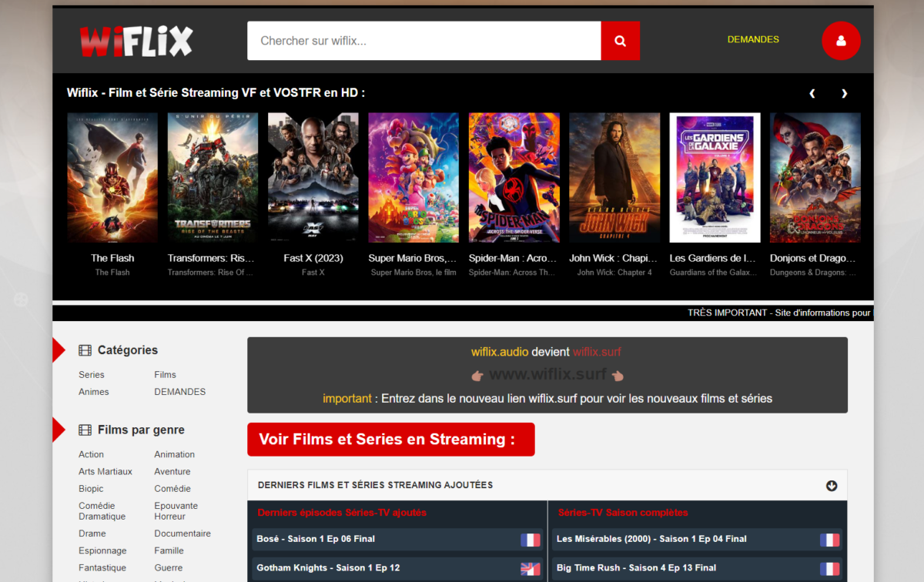Click the French flag next to Bosé Saison 1
Viewport: 924px width, 582px height.
pos(530,540)
